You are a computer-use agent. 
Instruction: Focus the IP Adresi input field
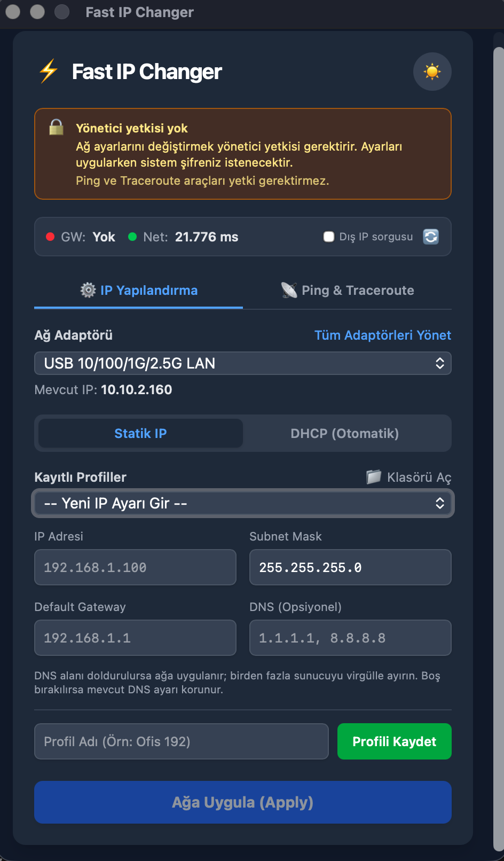135,567
